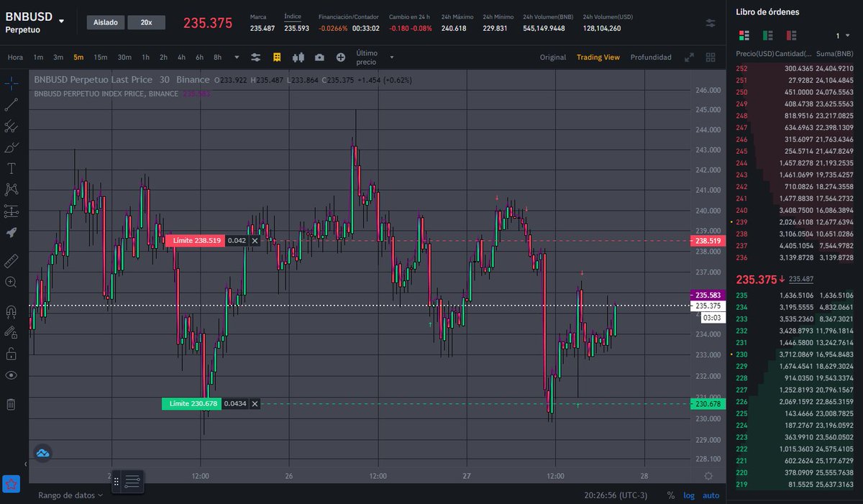Expand the chart to fullscreen

[689, 57]
